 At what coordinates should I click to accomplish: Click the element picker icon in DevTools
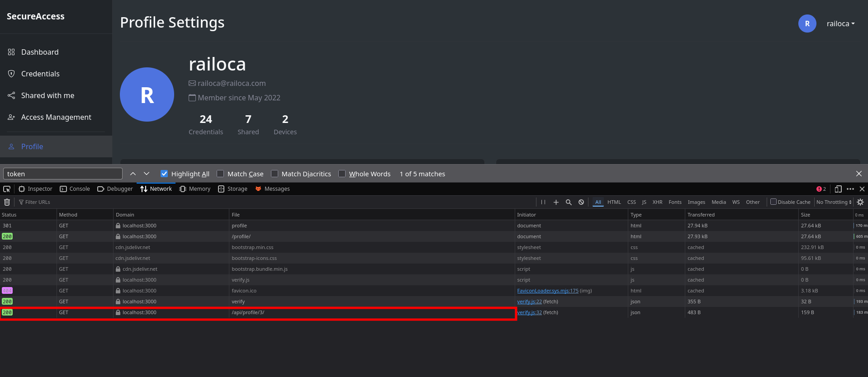pos(7,189)
